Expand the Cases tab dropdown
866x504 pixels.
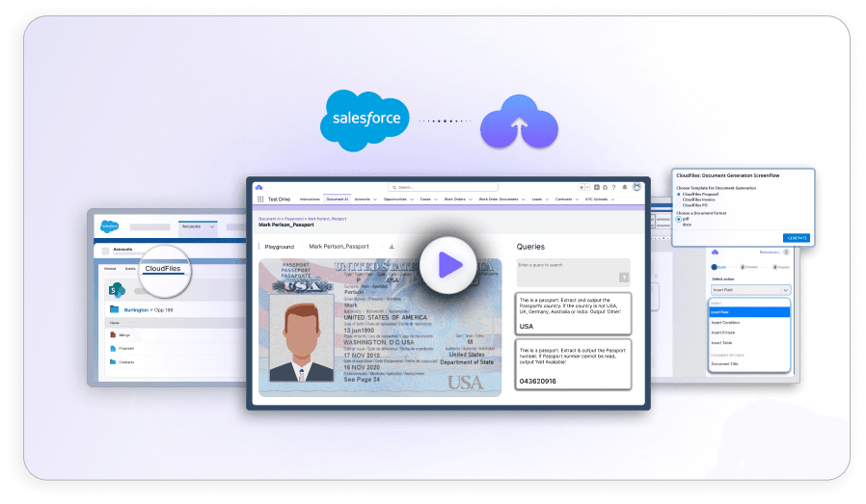[x=435, y=199]
